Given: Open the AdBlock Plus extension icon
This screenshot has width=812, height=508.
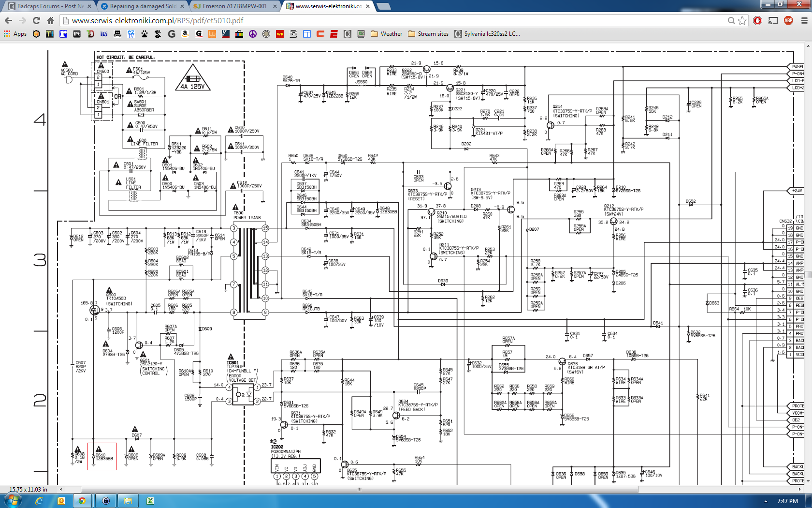Looking at the screenshot, I should tap(788, 20).
